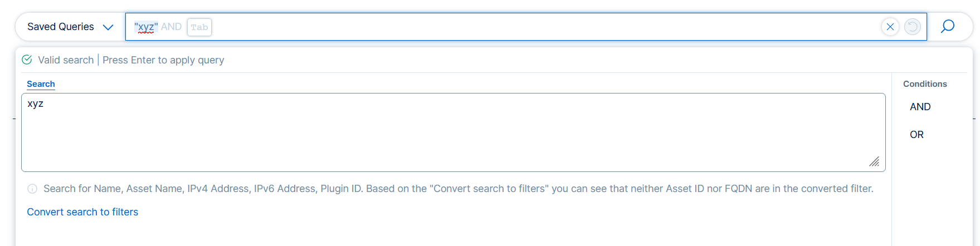Run search with the magnifier icon
Screen dimensions: 980x246
point(948,27)
